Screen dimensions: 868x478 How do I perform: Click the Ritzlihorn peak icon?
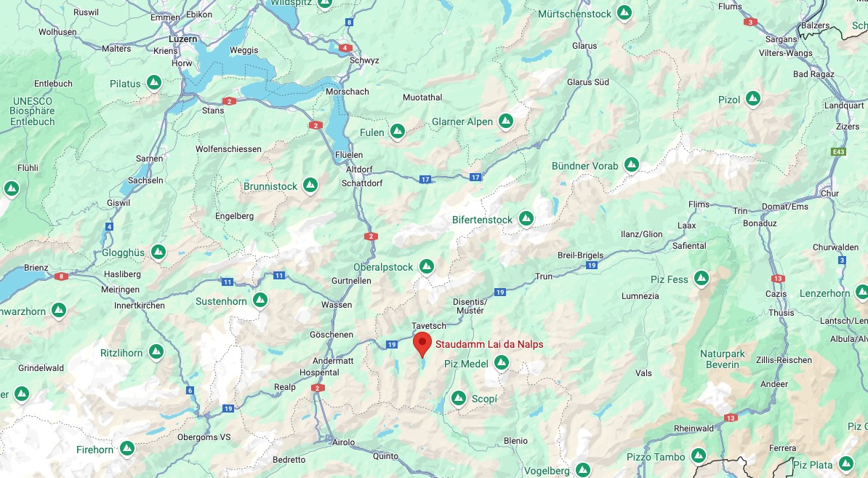(x=156, y=351)
